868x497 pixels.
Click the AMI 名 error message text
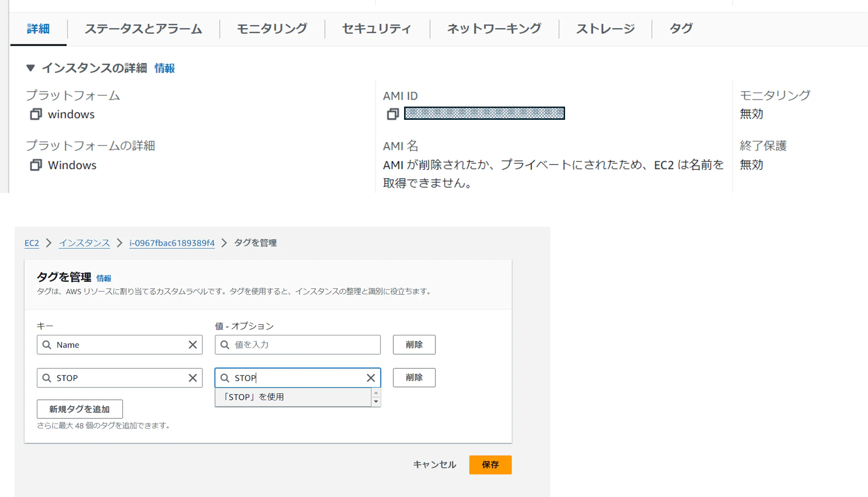[x=553, y=174]
